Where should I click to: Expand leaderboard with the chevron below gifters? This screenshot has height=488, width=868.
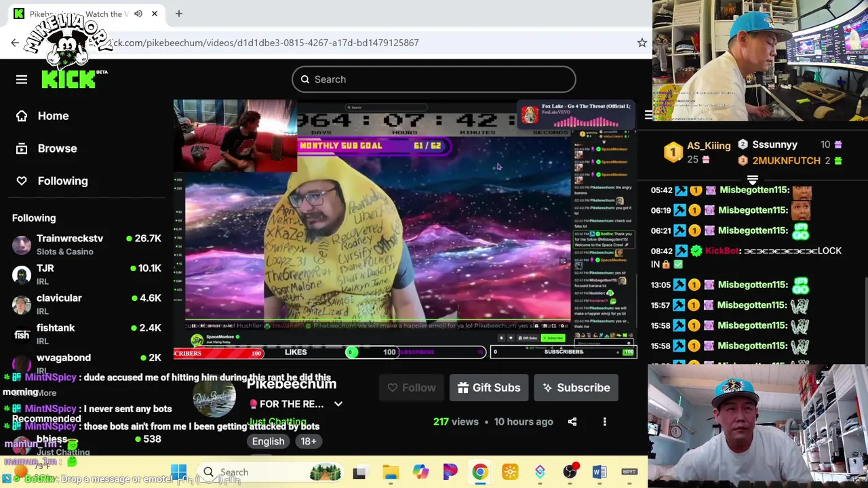coord(752,180)
